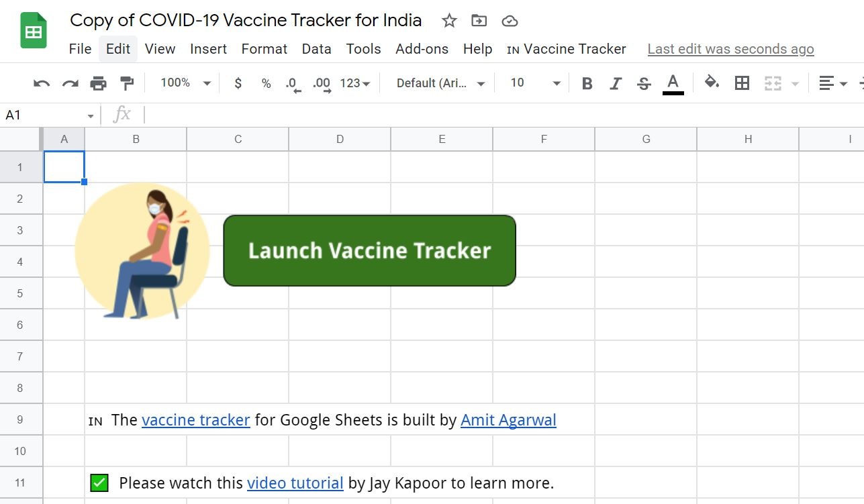The height and width of the screenshot is (504, 864).
Task: Decrease decimal places
Action: pos(292,83)
